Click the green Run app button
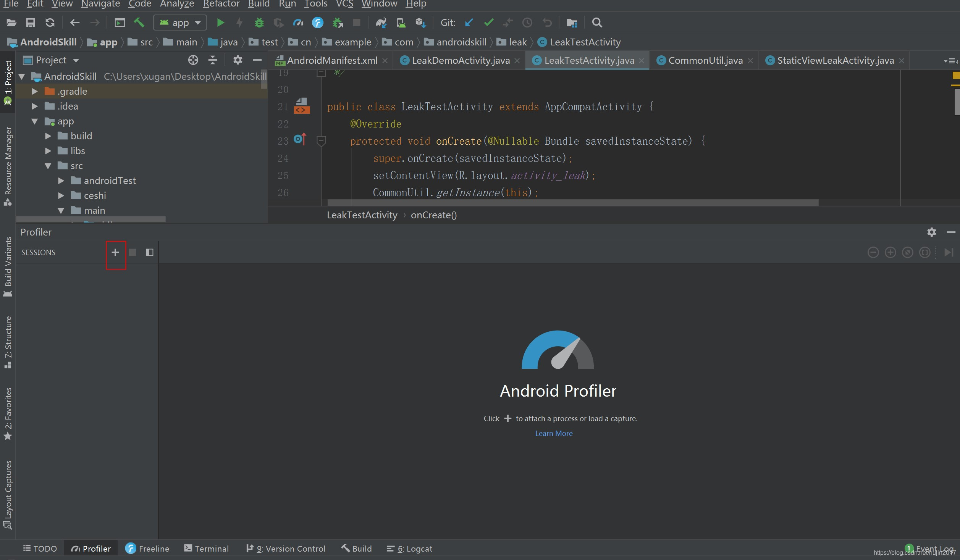The height and width of the screenshot is (560, 960). (220, 23)
